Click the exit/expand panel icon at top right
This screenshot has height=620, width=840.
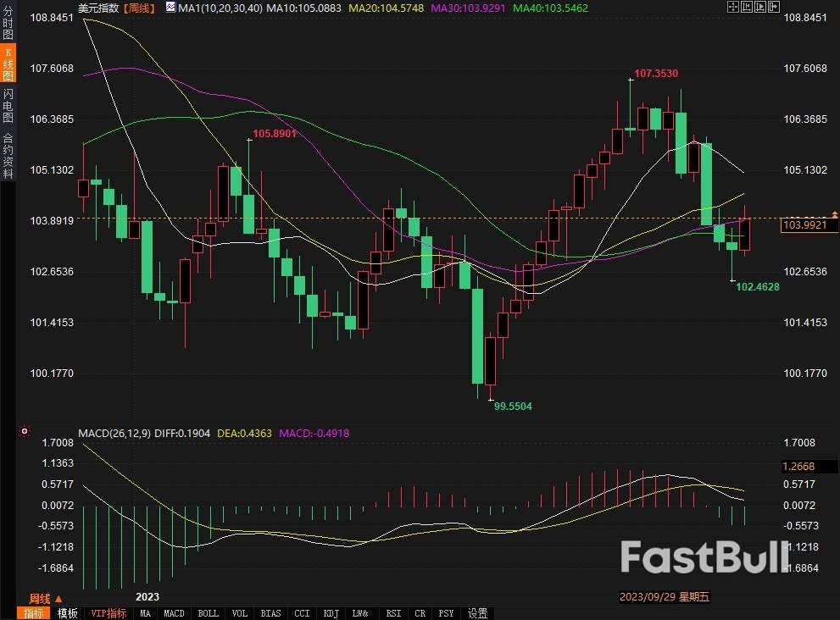pyautogui.click(x=774, y=7)
